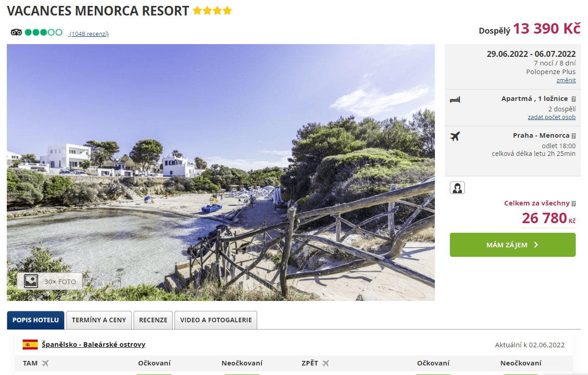This screenshot has height=375, width=588.
Task: Click the photo gallery icon on the image
Action: point(31,281)
